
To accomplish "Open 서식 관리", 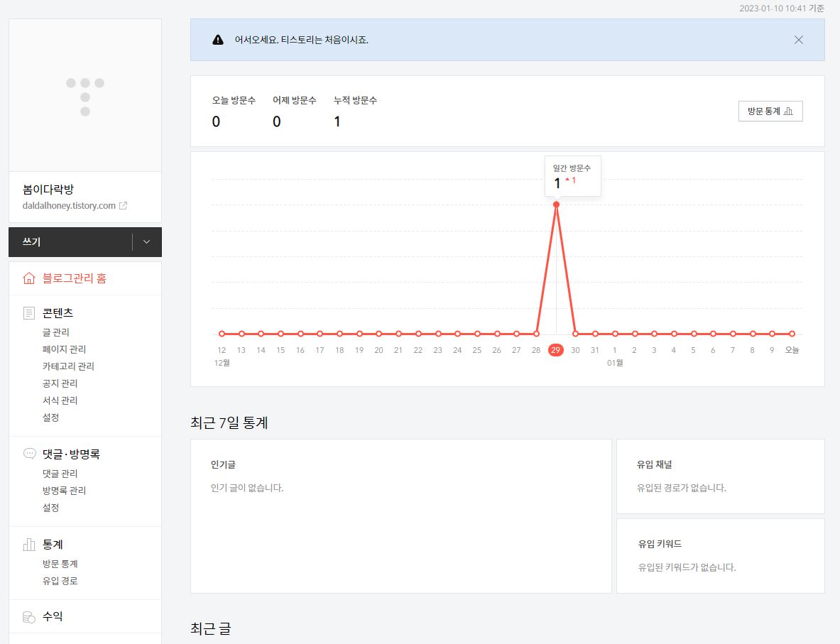I will 60,400.
